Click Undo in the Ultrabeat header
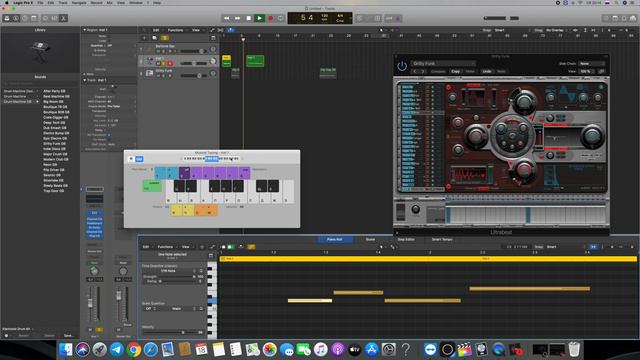640x360 pixels. pos(487,71)
